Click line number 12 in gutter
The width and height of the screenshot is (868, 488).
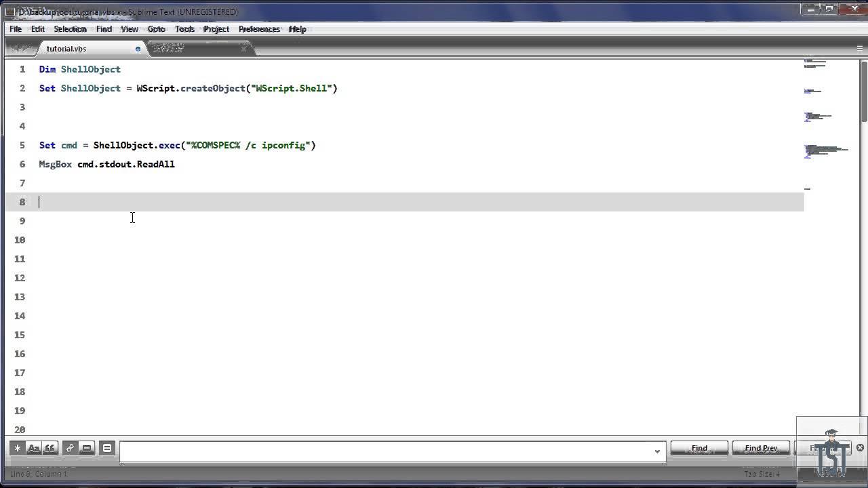(x=20, y=278)
